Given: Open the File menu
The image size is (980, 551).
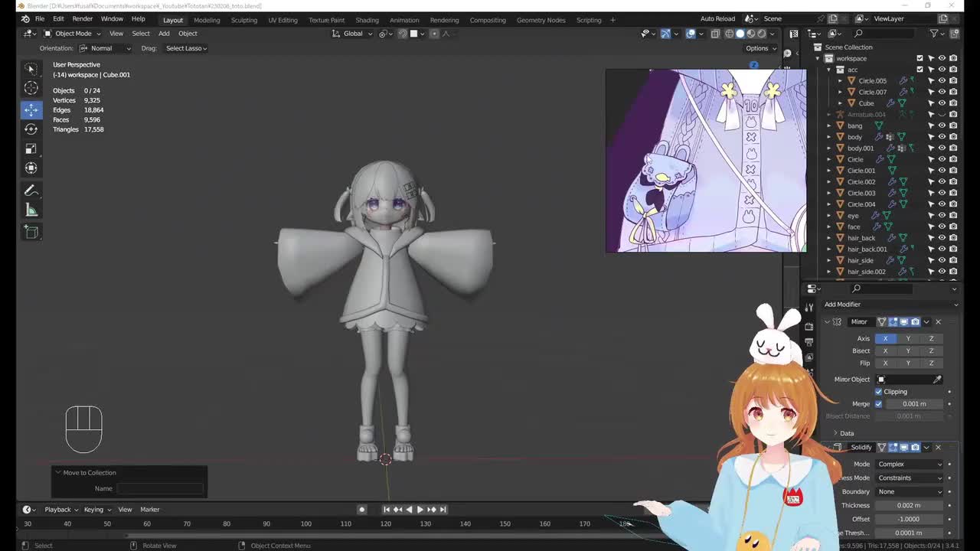Looking at the screenshot, I should (x=39, y=19).
